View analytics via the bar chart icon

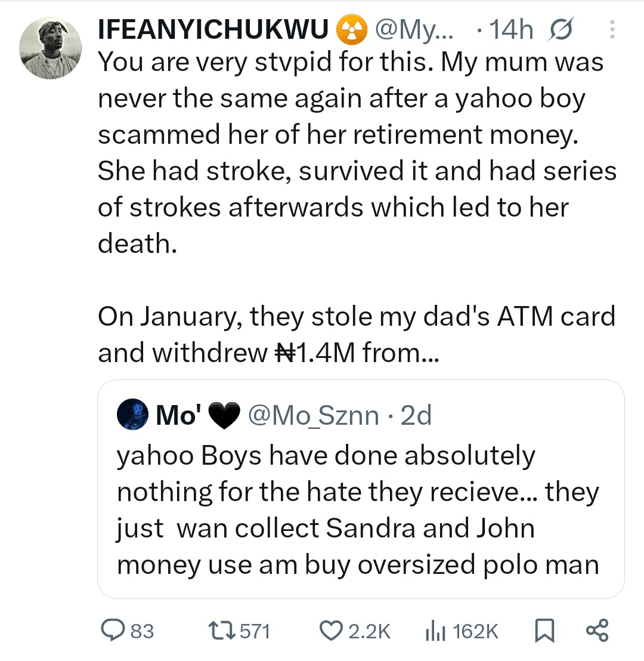[436, 631]
